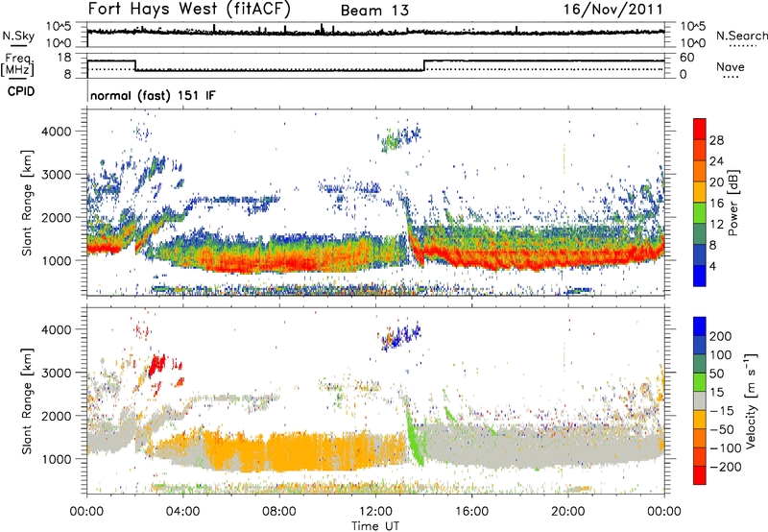Click the red high-velocity patch near 3000 km

tap(157, 365)
